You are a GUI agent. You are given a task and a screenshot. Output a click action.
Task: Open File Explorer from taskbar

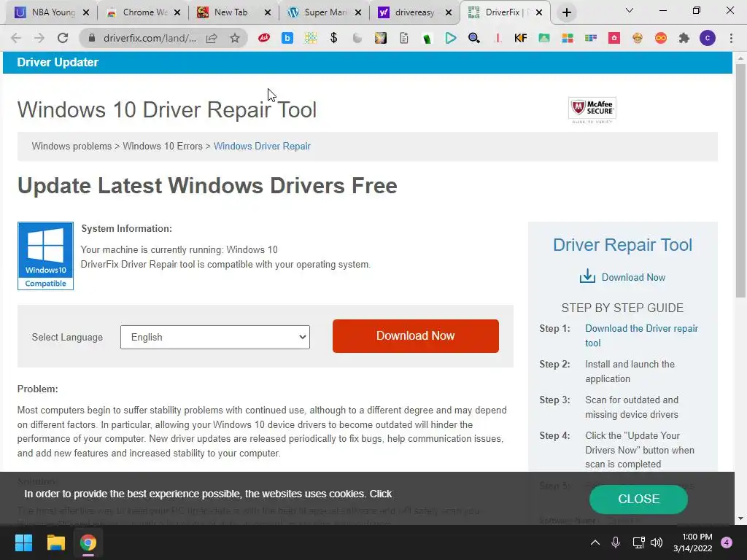coord(55,542)
